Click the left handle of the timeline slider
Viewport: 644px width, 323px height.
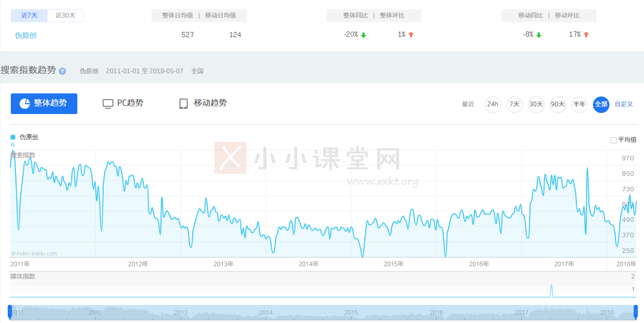10,311
